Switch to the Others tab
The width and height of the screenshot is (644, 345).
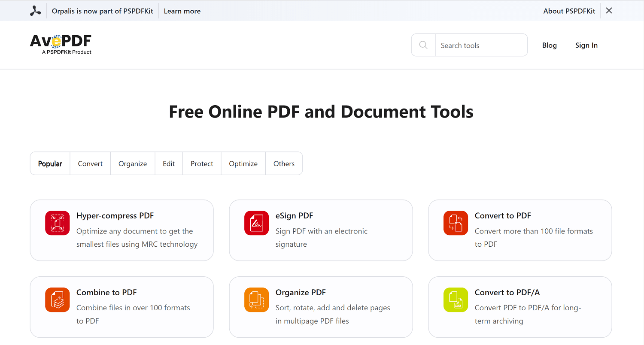coord(284,163)
